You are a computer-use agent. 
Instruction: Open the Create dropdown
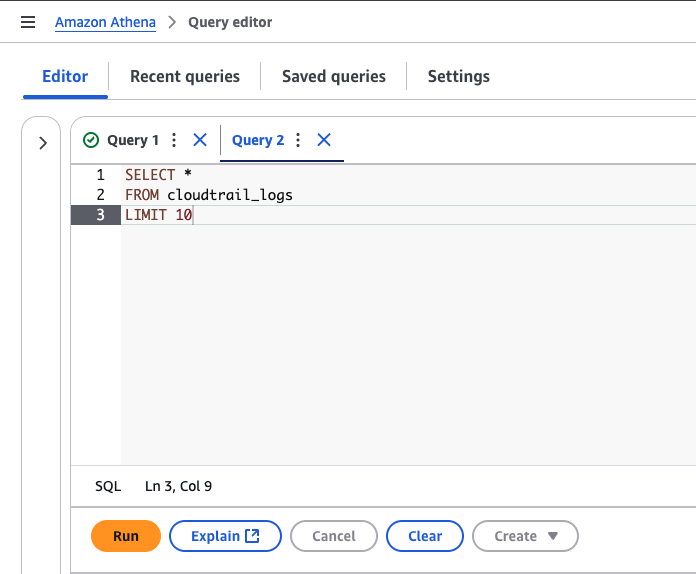point(525,536)
